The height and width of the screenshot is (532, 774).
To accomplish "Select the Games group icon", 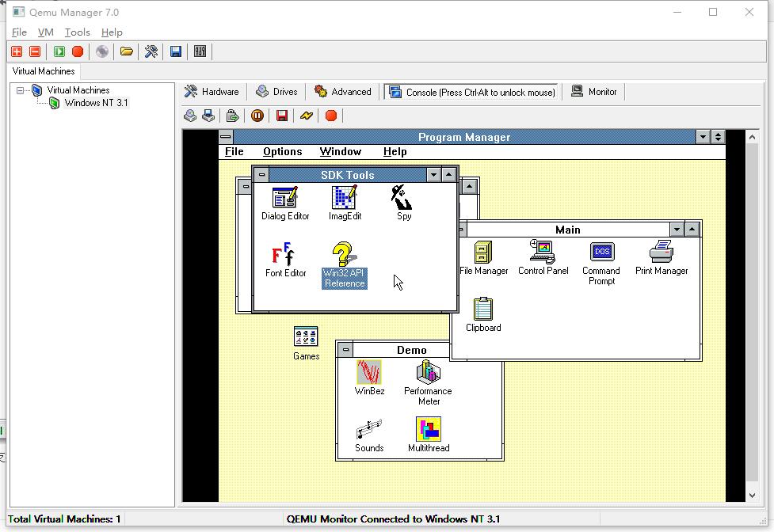I will click(306, 344).
